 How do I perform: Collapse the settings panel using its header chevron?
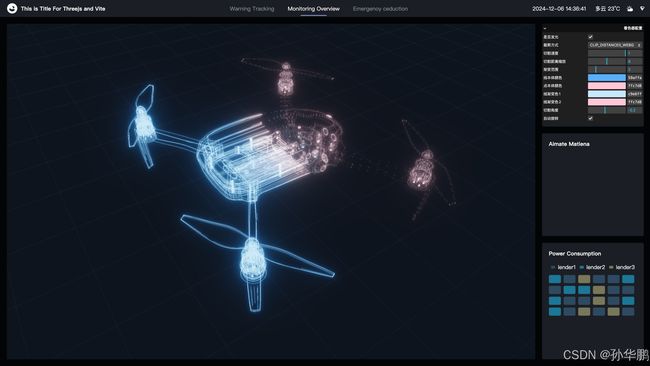point(545,28)
